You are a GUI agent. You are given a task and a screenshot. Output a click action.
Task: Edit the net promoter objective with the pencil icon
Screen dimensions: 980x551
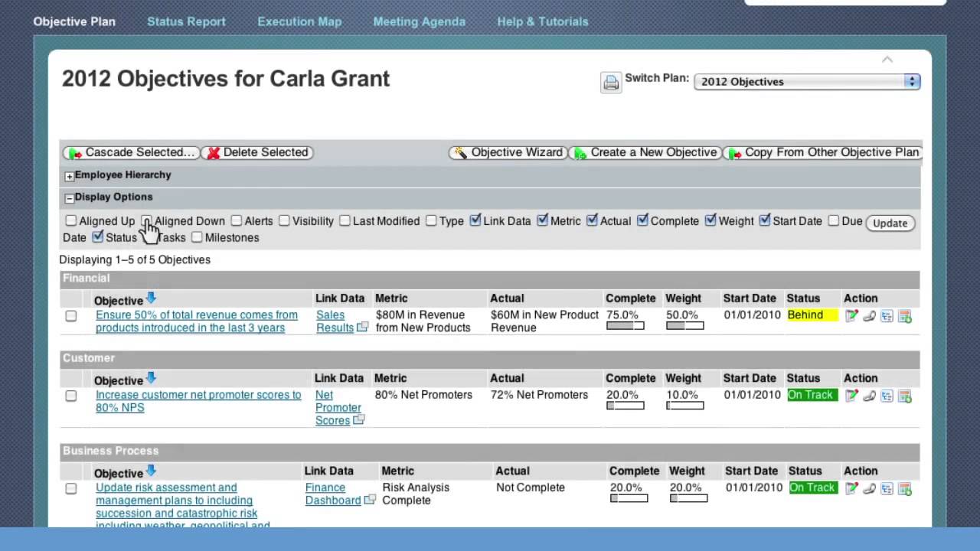[851, 396]
